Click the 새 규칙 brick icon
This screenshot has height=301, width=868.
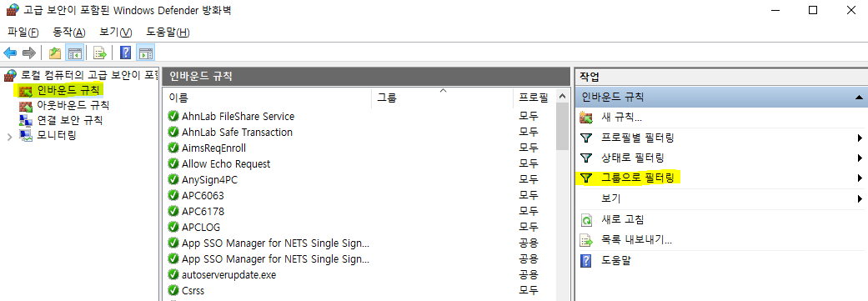586,118
